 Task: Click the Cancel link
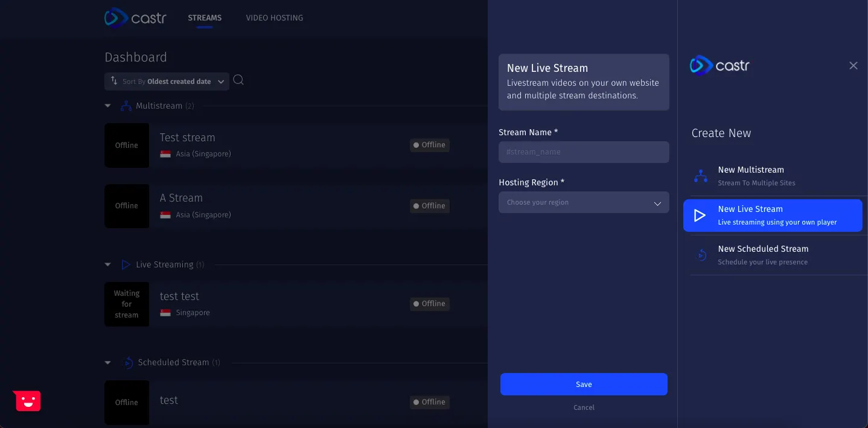click(584, 407)
